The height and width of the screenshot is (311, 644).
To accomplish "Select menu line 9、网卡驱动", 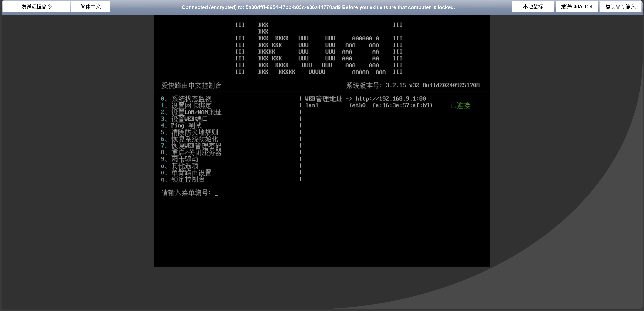I will [179, 159].
